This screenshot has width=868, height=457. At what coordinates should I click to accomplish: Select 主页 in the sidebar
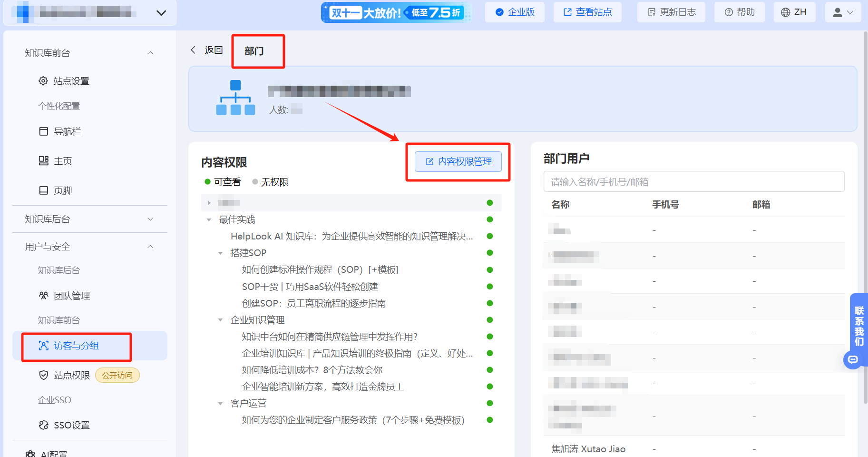coord(63,161)
